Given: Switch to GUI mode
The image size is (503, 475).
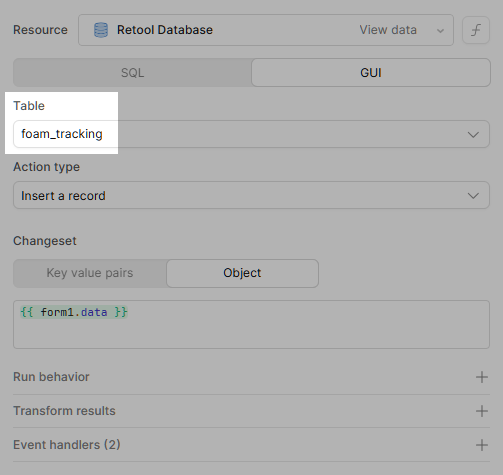Looking at the screenshot, I should 371,73.
